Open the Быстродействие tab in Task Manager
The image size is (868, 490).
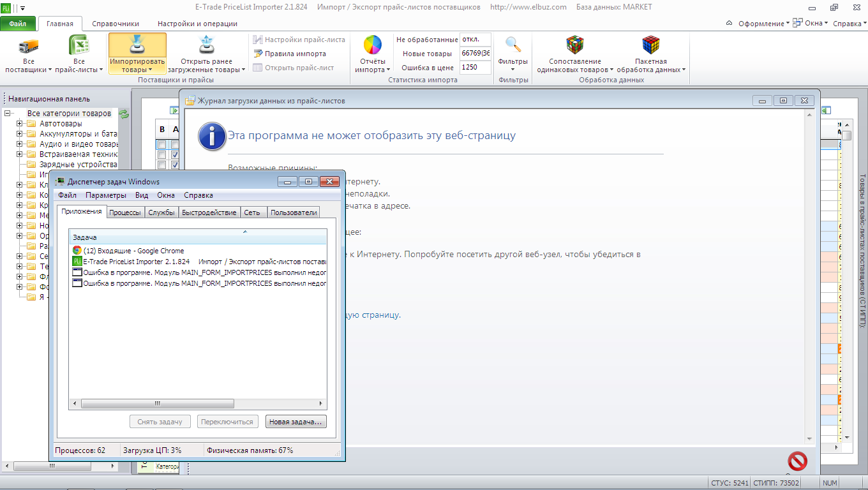coord(209,212)
